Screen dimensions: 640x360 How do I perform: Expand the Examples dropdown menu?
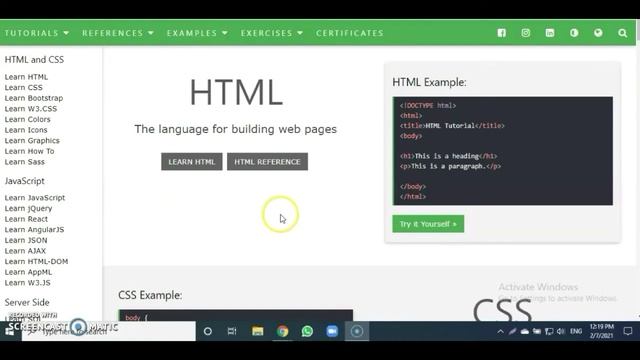pos(197,33)
